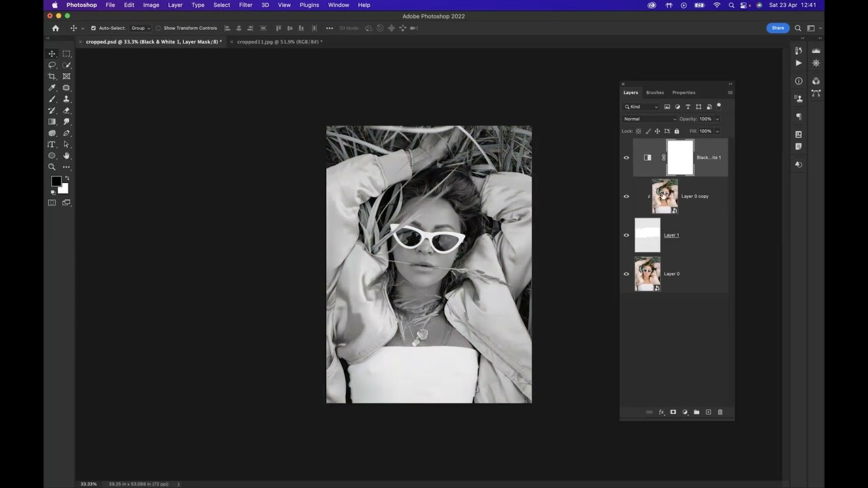The image size is (868, 488).
Task: Open the Normal blend mode dropdown
Action: (650, 119)
